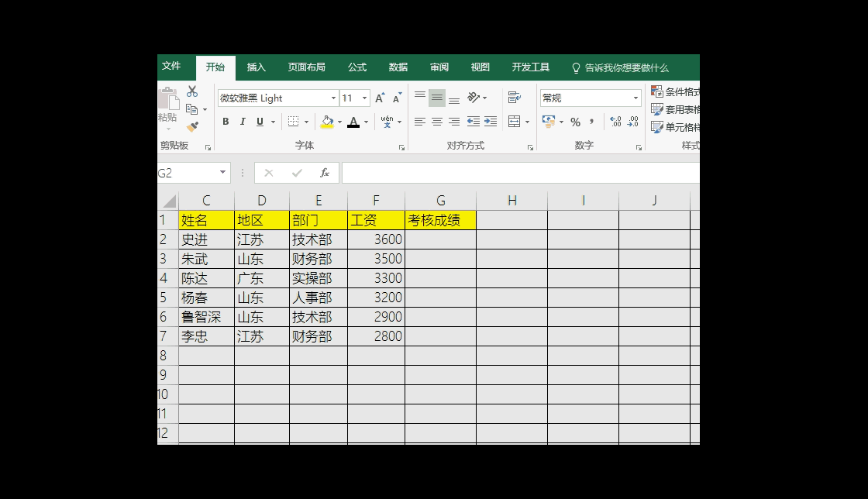Click the middle align icon
Viewport: 868px width, 499px height.
437,98
